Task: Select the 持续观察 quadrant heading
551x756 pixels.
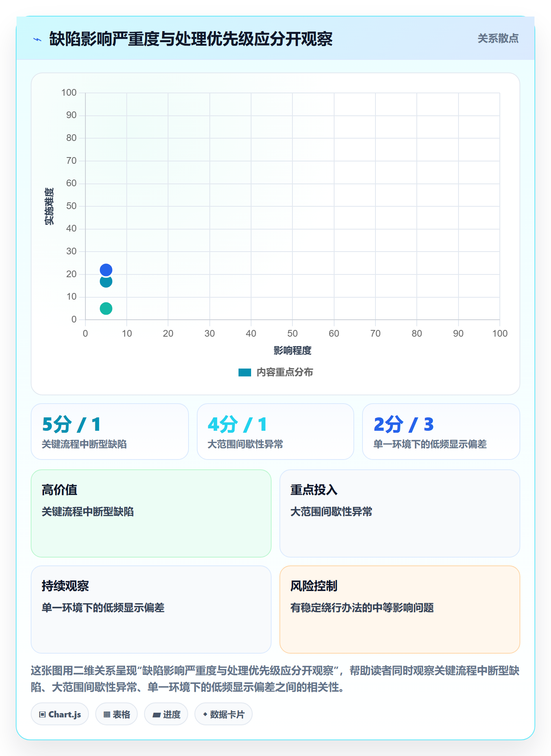Action: click(65, 586)
